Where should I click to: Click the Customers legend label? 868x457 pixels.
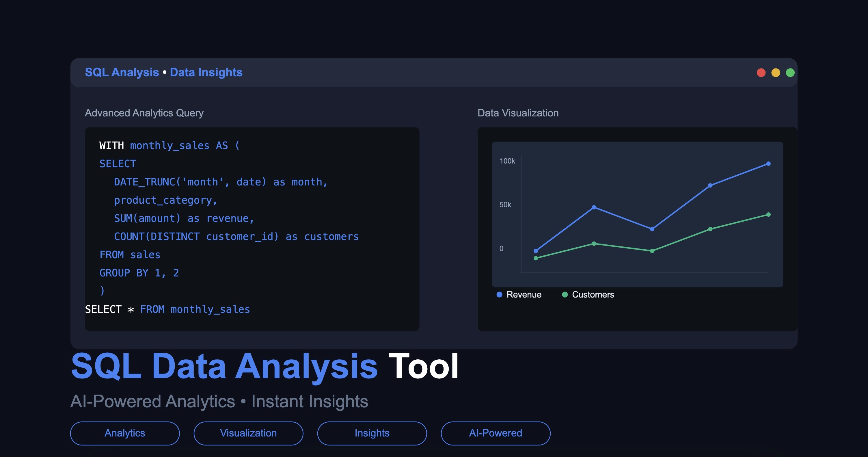pyautogui.click(x=593, y=295)
